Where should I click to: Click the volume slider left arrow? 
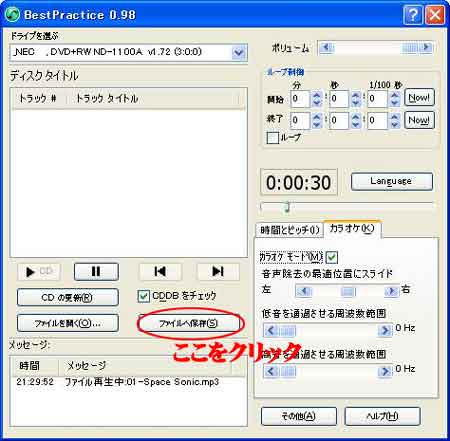pyautogui.click(x=326, y=48)
